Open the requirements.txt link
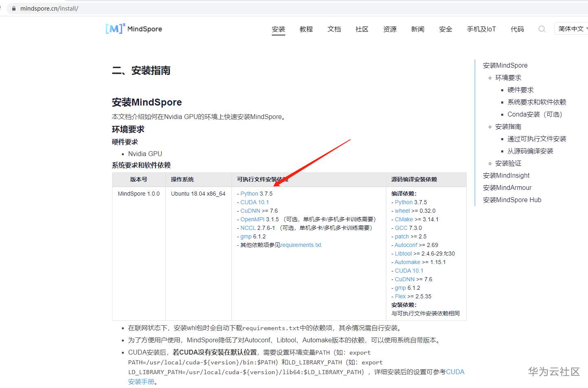 click(301, 245)
